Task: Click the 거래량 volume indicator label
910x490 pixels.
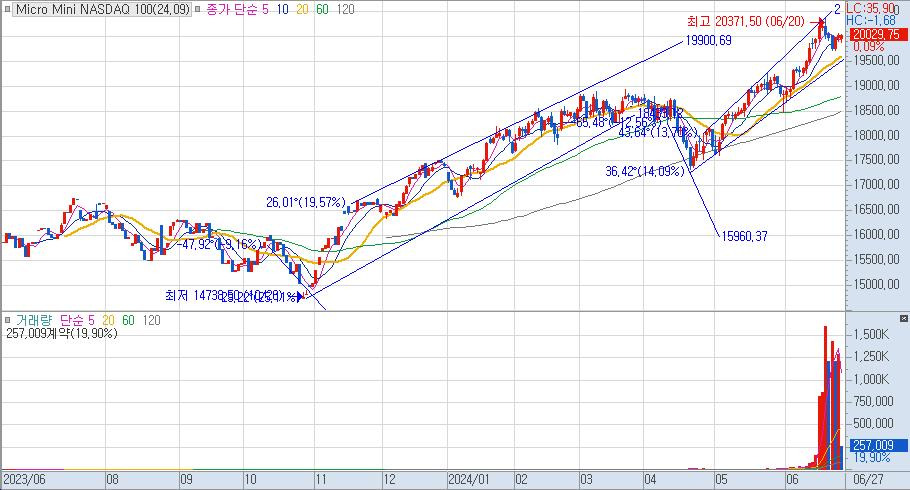Action: 34,320
